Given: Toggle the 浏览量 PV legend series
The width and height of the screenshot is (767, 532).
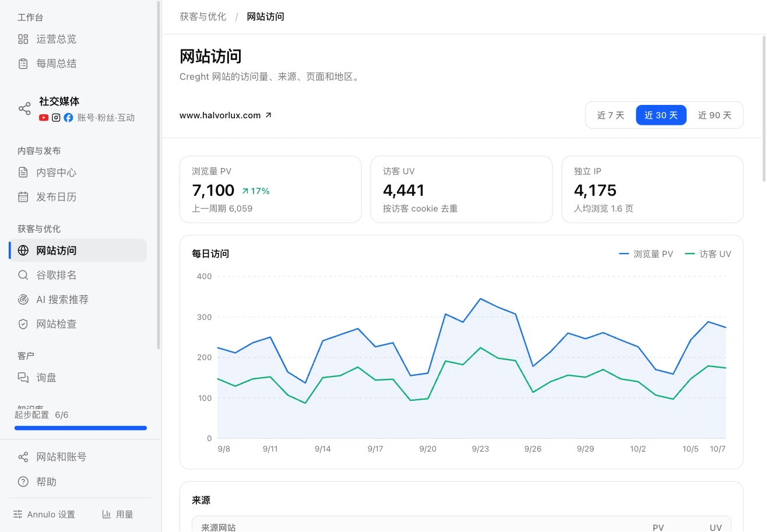Looking at the screenshot, I should click(646, 254).
